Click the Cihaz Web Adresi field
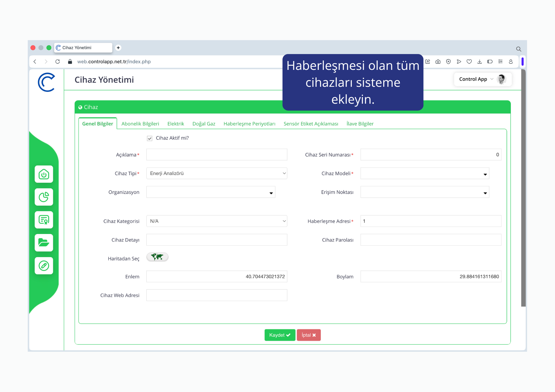 [217, 295]
